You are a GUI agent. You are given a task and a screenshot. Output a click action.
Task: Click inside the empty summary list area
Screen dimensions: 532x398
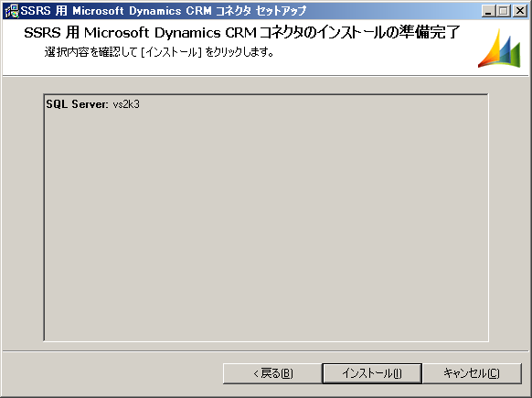click(266, 224)
